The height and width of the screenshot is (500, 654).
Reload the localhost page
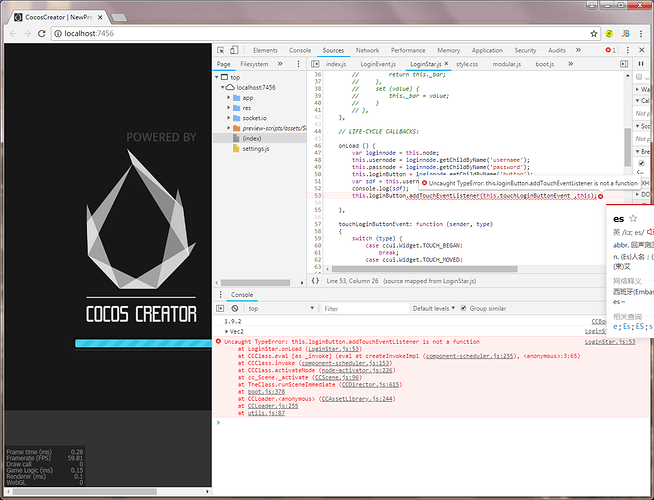pyautogui.click(x=41, y=33)
